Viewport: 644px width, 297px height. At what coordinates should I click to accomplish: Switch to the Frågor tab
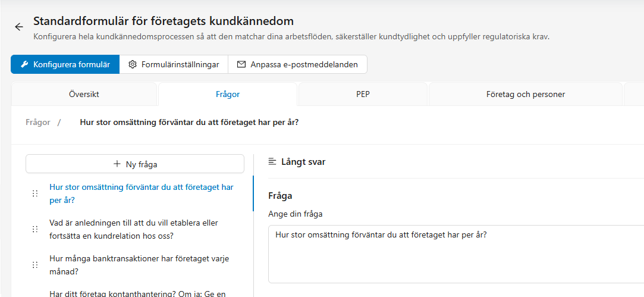[228, 94]
